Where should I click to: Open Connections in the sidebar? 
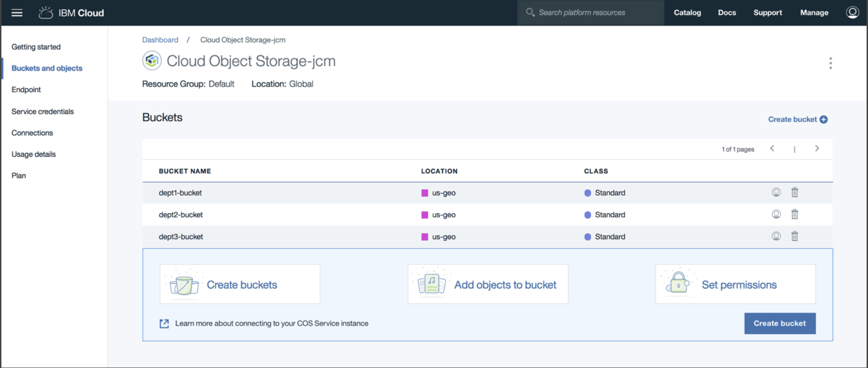tap(32, 133)
